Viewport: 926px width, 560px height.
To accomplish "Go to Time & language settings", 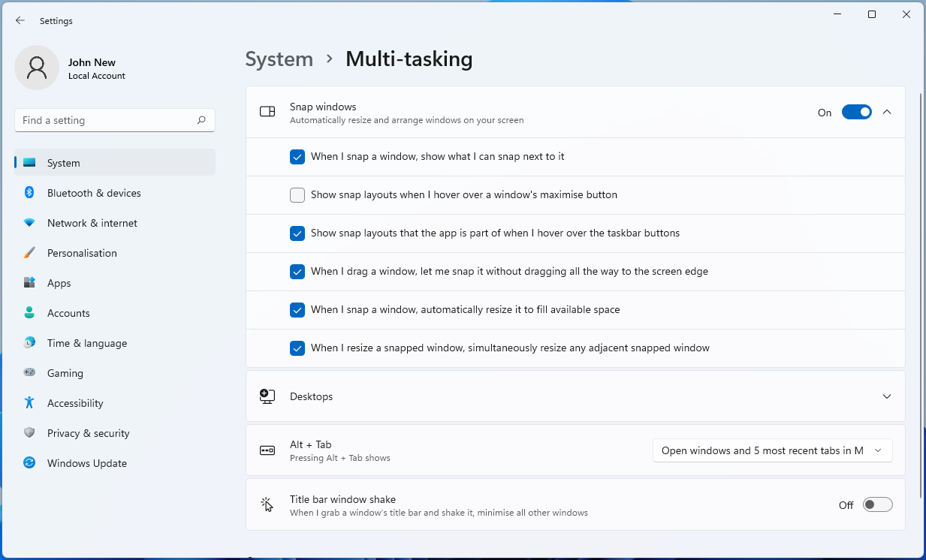I will tap(87, 343).
